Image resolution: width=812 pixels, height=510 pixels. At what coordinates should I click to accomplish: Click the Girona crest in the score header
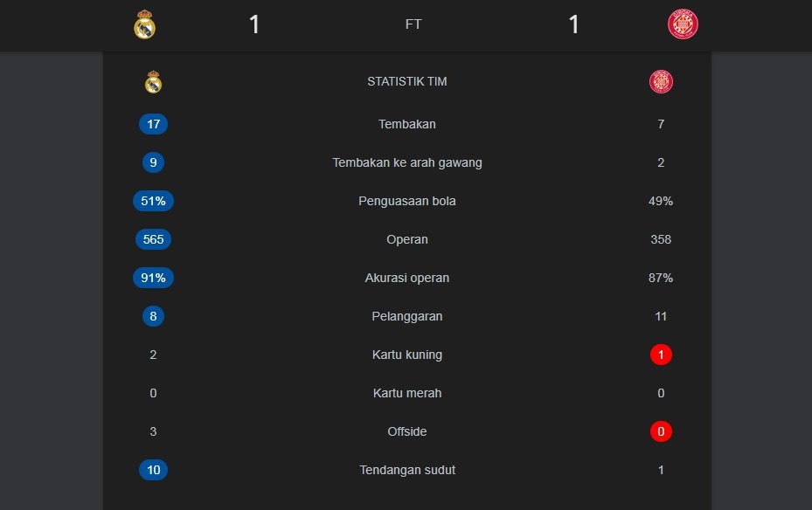(683, 24)
